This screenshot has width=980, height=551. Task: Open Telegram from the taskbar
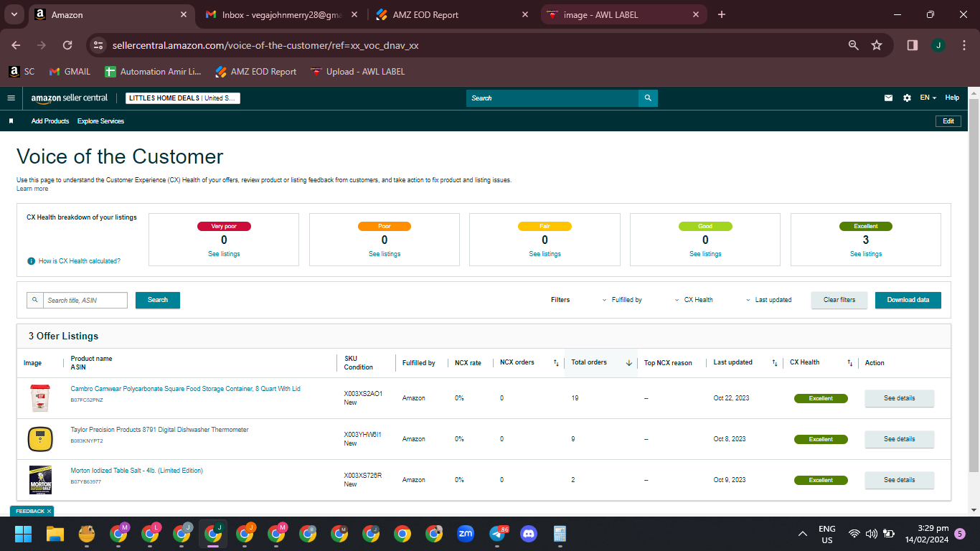tap(497, 534)
